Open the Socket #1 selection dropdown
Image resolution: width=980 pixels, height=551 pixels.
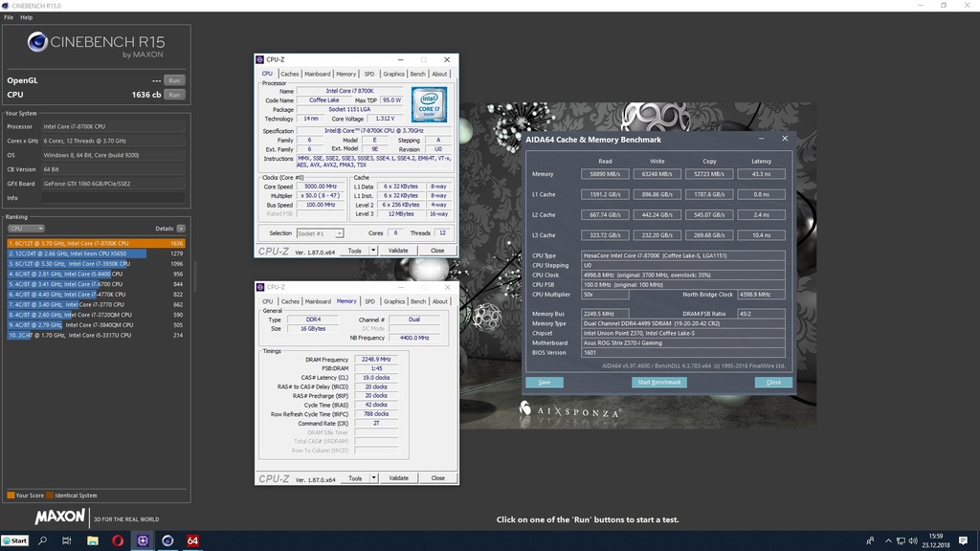tap(320, 233)
